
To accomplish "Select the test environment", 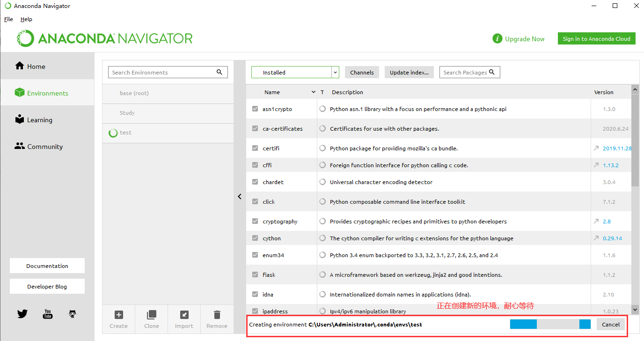I will point(168,133).
